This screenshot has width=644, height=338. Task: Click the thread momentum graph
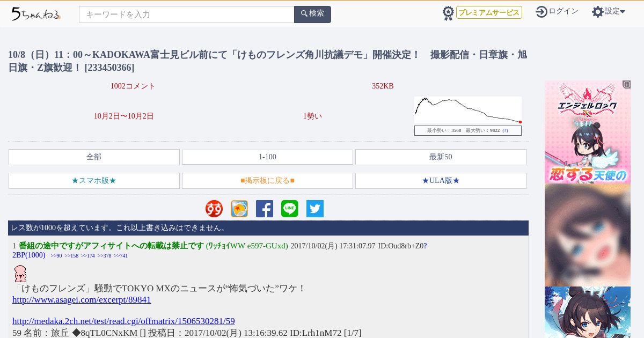click(x=468, y=111)
